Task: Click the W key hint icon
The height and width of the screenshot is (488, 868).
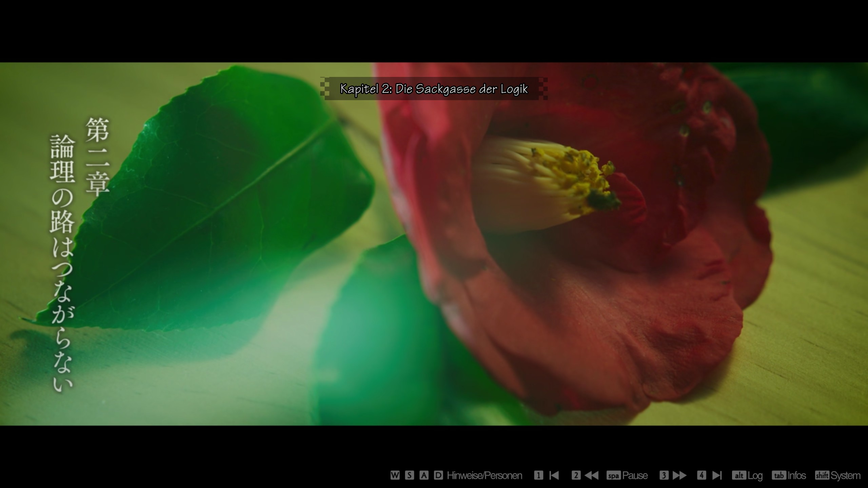Action: click(x=395, y=475)
